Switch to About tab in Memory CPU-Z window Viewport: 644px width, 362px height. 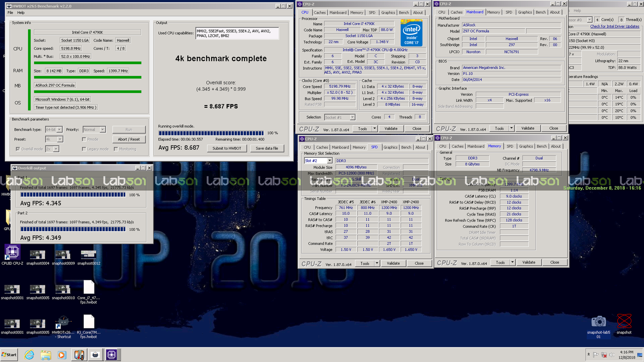point(556,146)
